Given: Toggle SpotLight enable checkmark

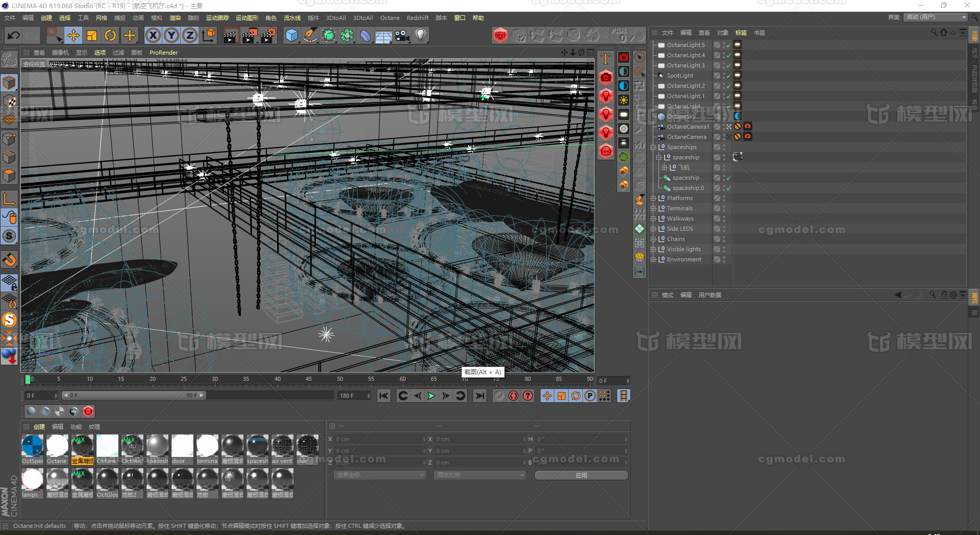Looking at the screenshot, I should [729, 76].
